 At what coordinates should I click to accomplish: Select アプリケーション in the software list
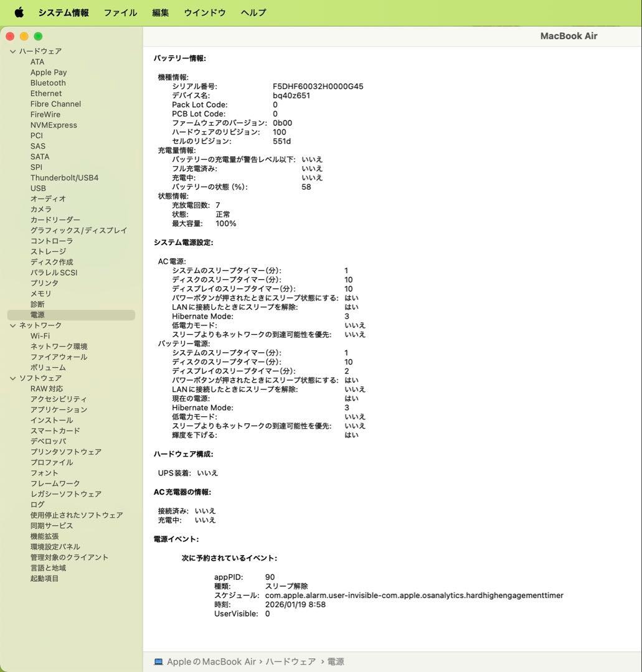click(59, 409)
